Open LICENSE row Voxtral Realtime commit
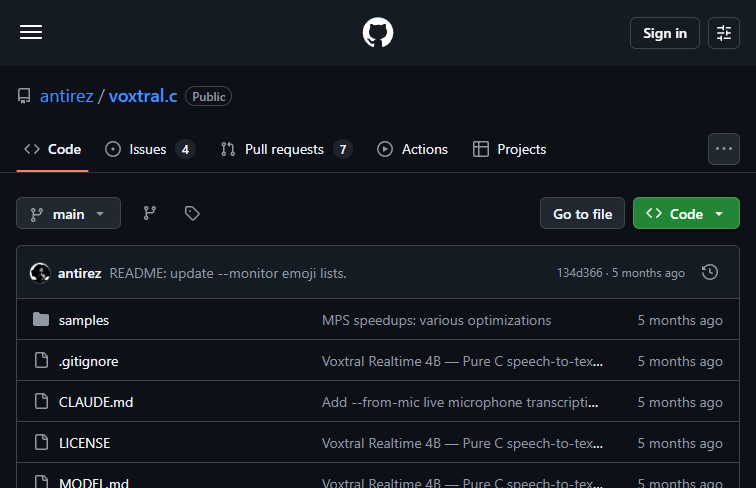The image size is (756, 488). point(462,443)
